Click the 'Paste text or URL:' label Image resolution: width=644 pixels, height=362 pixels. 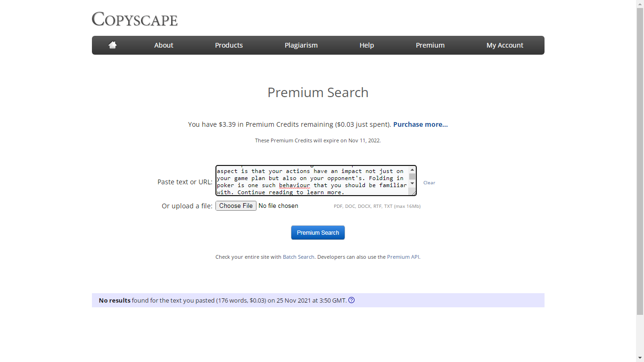(185, 182)
